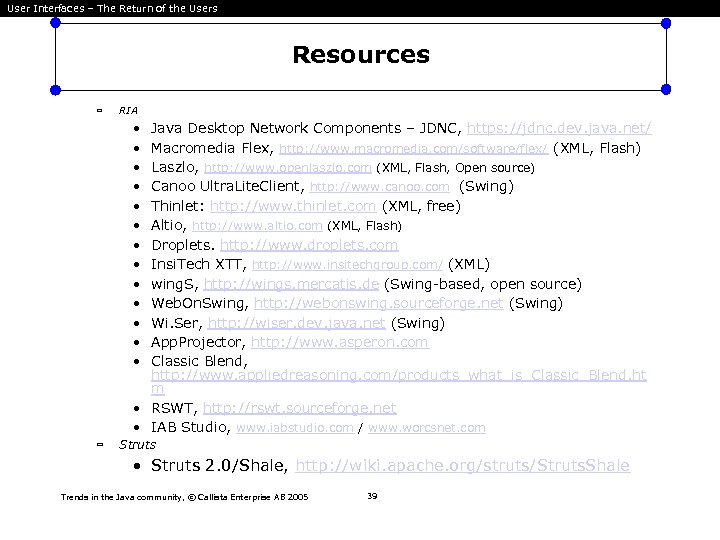Select the 'Macromedia Flex,' text
This screenshot has width=720, height=540.
(213, 148)
